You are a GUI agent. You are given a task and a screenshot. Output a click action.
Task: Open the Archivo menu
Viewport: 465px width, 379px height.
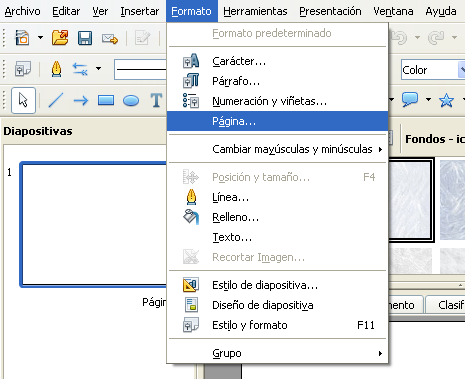point(22,11)
